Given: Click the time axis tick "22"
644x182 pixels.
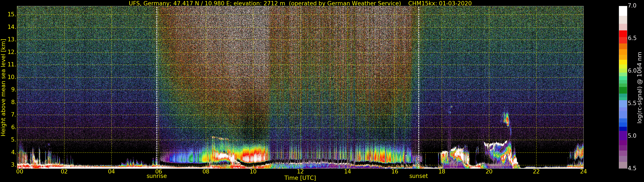Looking at the screenshot, I should [536, 172].
